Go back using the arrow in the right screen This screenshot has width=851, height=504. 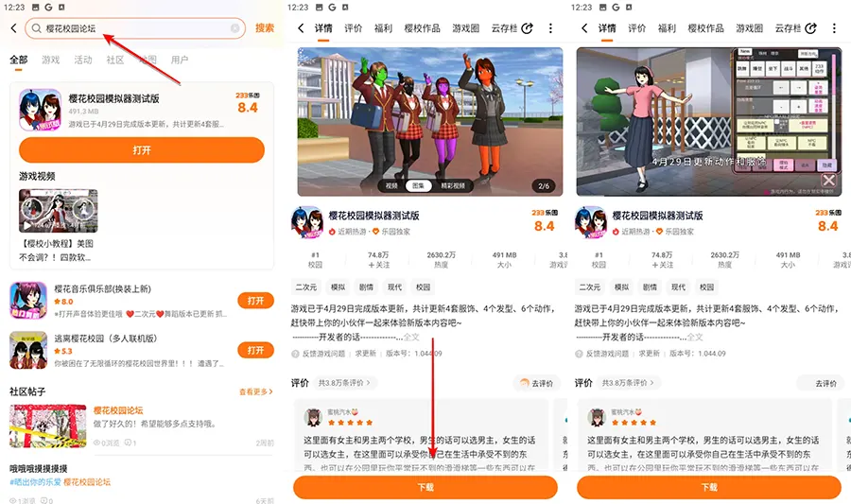[584, 28]
